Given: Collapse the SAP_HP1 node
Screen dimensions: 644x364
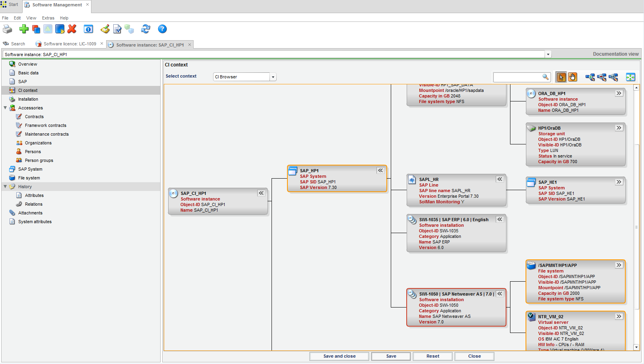Looking at the screenshot, I should (x=380, y=170).
